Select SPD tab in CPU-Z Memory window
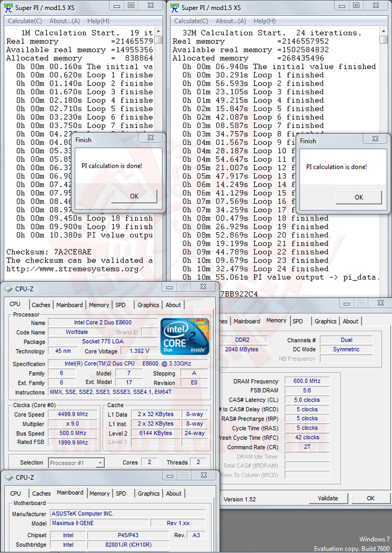The width and height of the screenshot is (392, 553). coord(298,321)
